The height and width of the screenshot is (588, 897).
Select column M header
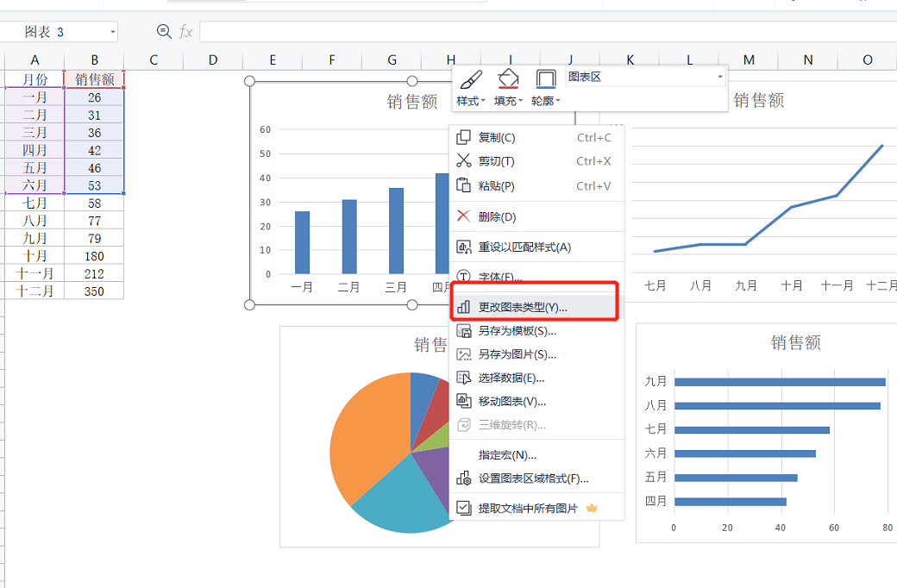click(749, 60)
